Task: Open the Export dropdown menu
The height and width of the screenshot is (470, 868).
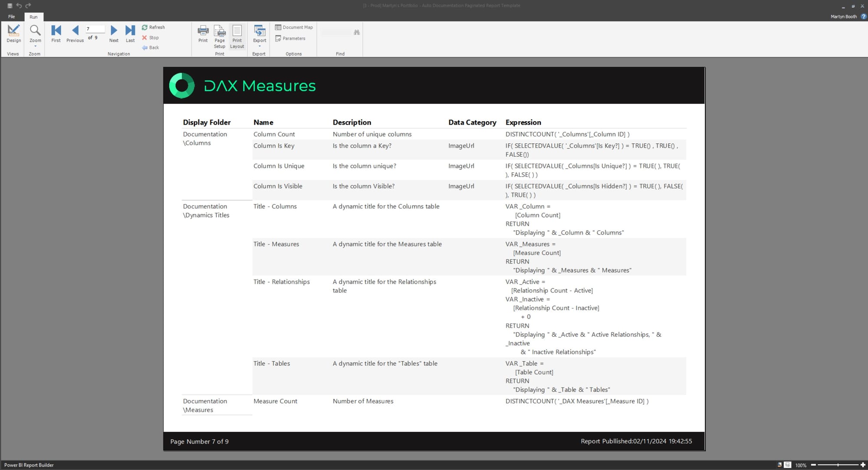Action: pos(260,46)
